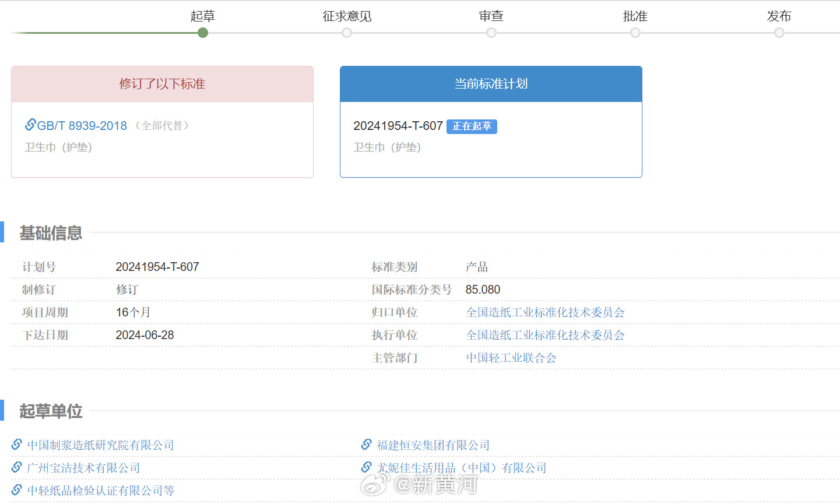Click the 计划号 field label
The height and width of the screenshot is (504, 840).
click(39, 267)
